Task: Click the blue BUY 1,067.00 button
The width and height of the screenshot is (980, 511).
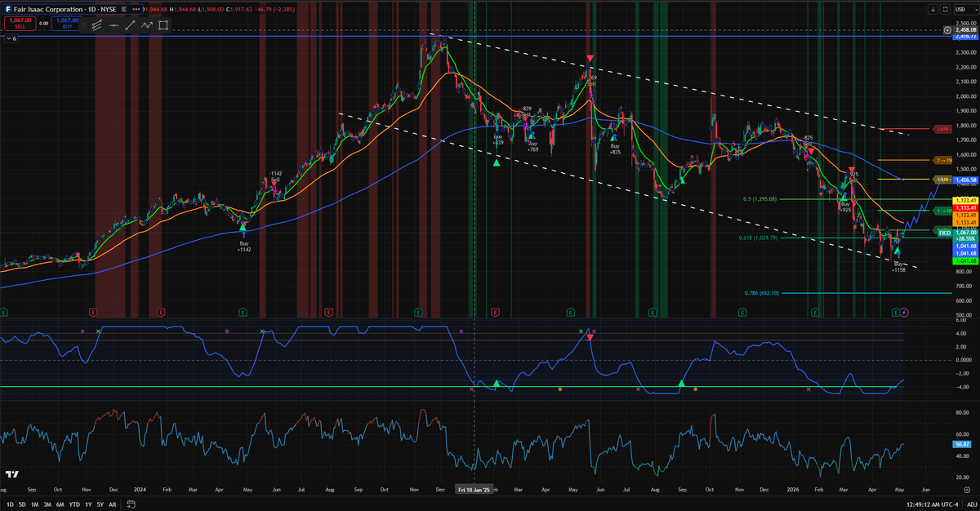Action: pos(67,24)
